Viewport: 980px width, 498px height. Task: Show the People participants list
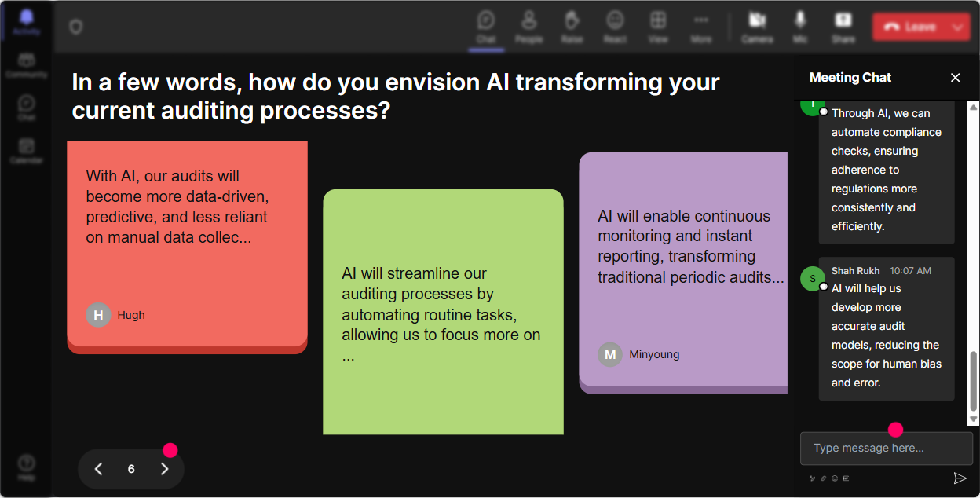[x=529, y=27]
